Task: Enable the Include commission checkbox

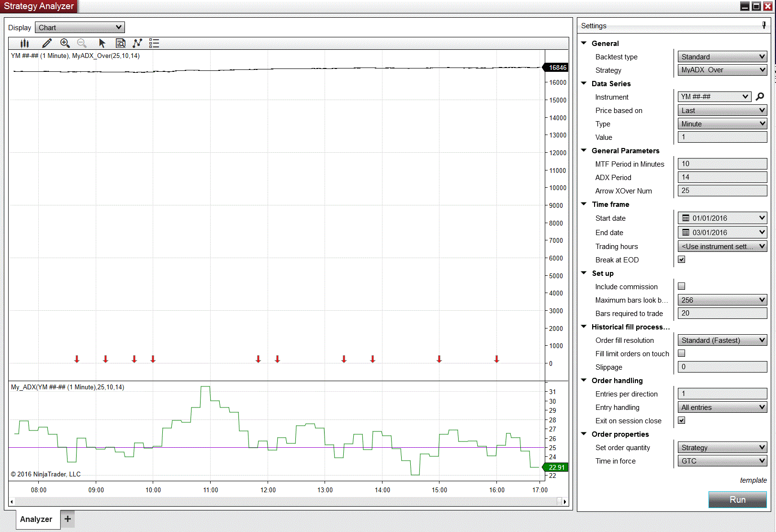Action: 682,286
